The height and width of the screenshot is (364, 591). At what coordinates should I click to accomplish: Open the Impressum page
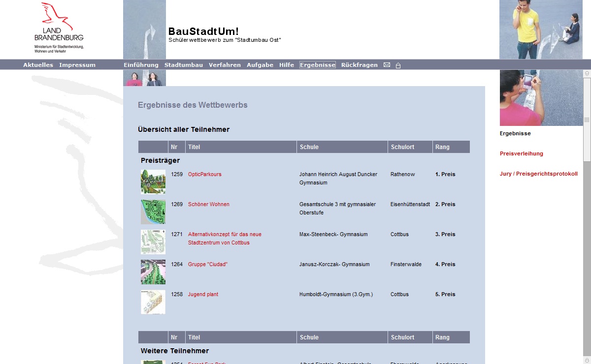click(x=77, y=65)
